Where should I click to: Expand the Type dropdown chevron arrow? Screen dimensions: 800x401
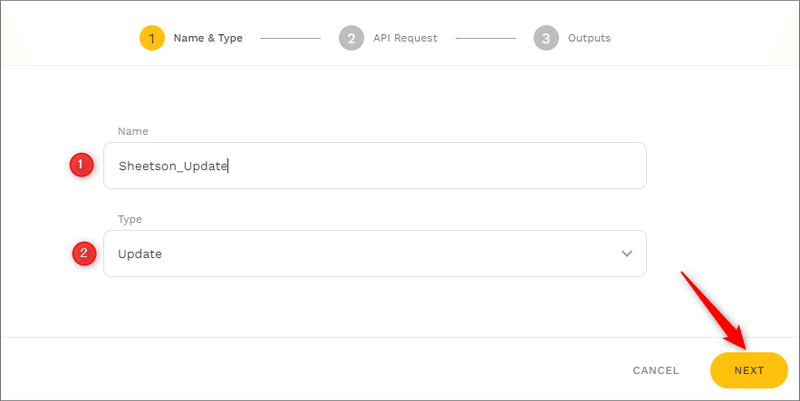coord(627,254)
